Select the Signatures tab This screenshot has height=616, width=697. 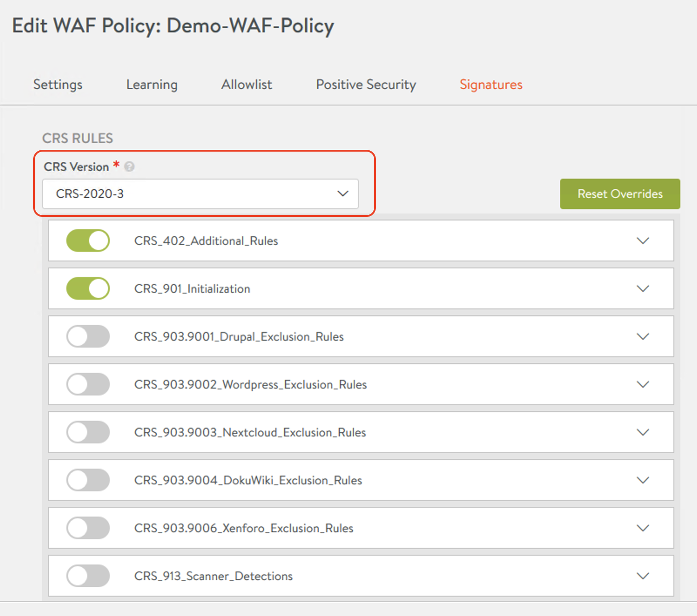(x=491, y=85)
